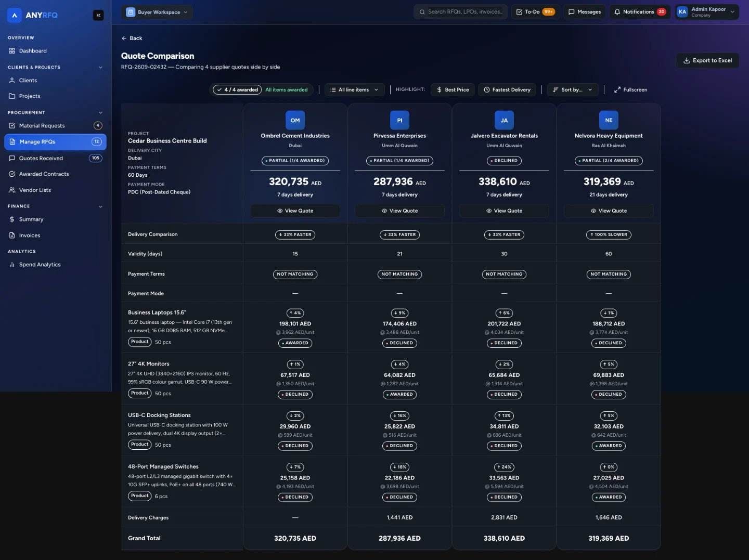Toggle Fastest Delivery highlight
The image size is (749, 560).
(x=507, y=90)
